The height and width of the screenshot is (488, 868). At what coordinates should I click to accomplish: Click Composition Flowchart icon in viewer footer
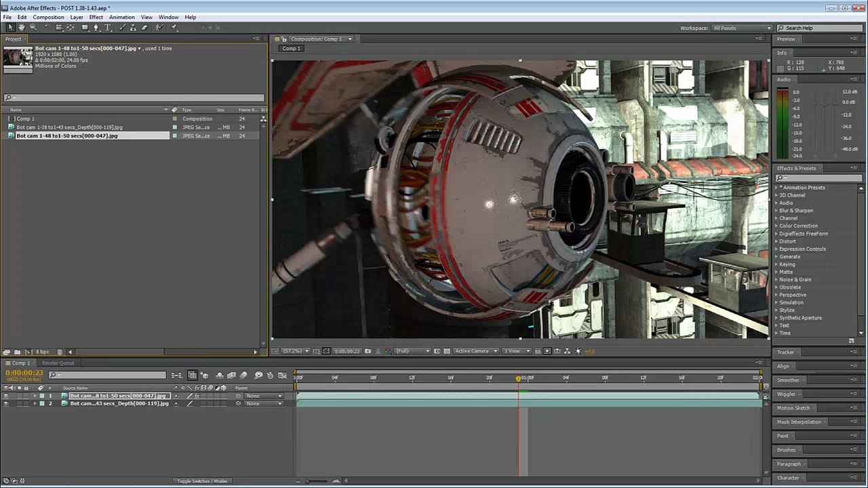coord(567,351)
